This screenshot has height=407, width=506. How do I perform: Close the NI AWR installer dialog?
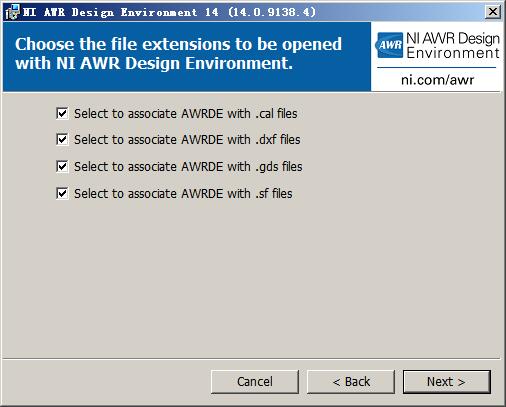[493, 12]
